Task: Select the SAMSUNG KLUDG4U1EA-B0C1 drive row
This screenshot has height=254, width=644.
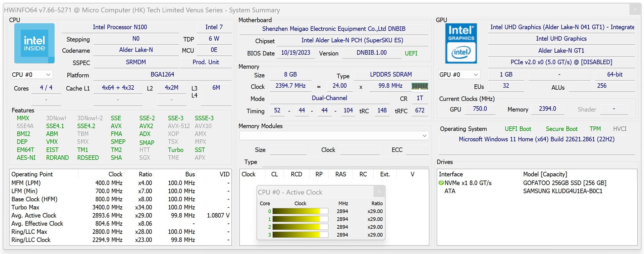Action: 537,191
